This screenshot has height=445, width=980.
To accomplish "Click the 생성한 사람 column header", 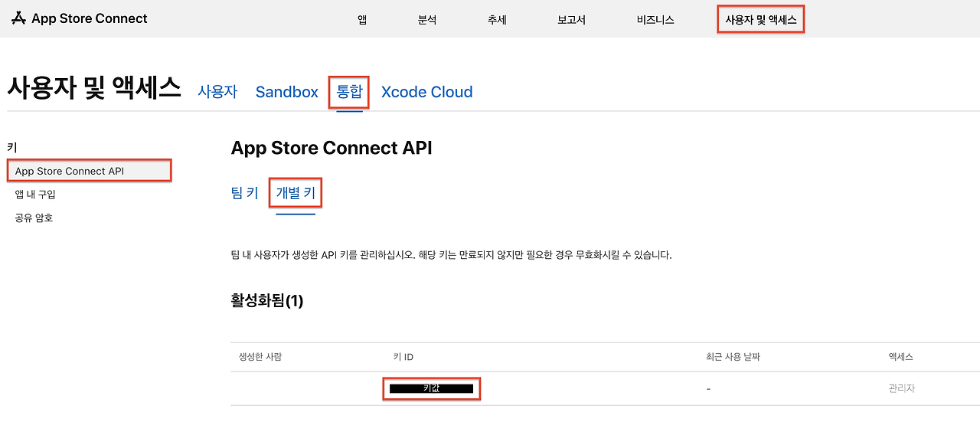I will coord(260,357).
